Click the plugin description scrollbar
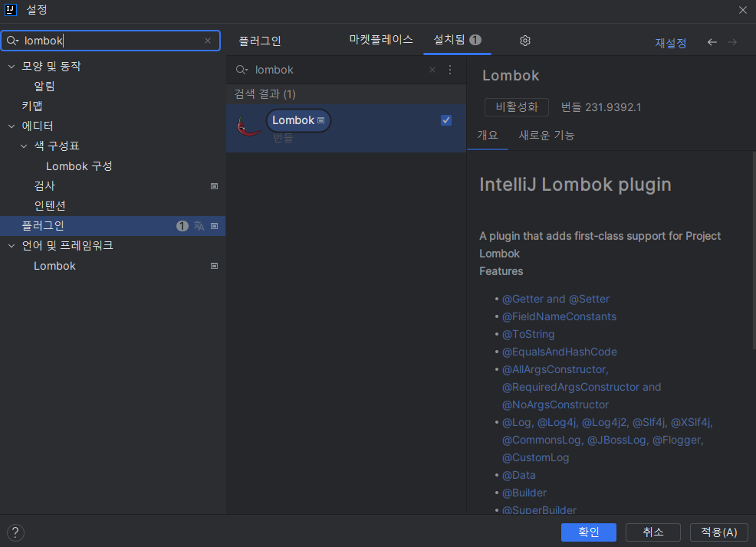The height and width of the screenshot is (547, 756). [754, 251]
